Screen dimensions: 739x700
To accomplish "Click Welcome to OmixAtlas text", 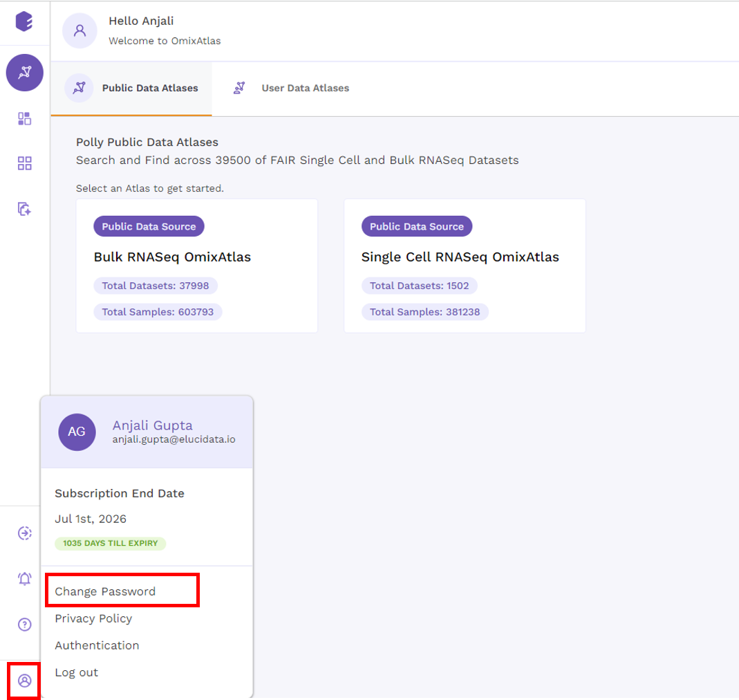I will (x=165, y=41).
